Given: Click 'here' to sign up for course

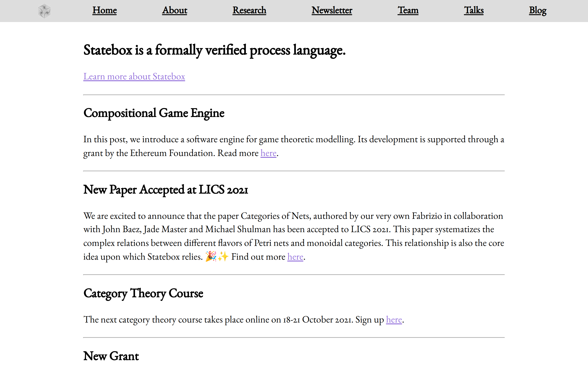Looking at the screenshot, I should click(x=394, y=320).
